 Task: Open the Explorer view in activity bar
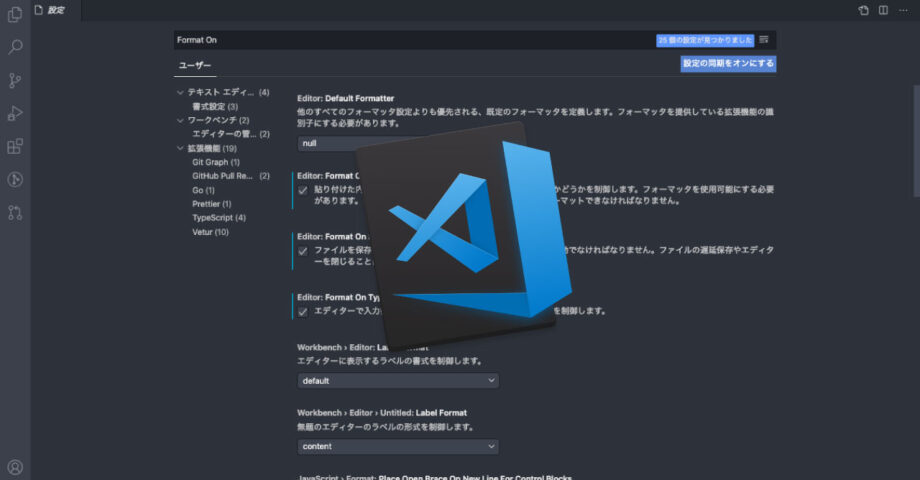pos(15,13)
